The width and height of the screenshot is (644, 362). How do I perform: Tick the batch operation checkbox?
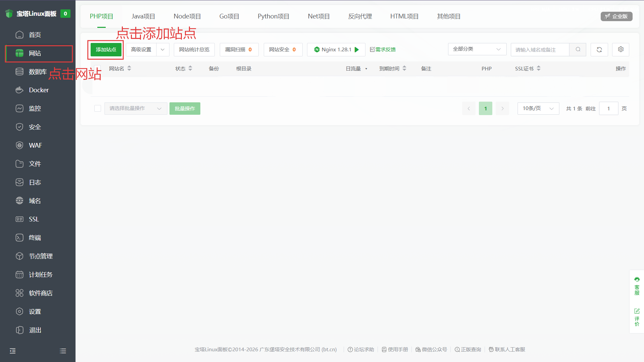98,108
